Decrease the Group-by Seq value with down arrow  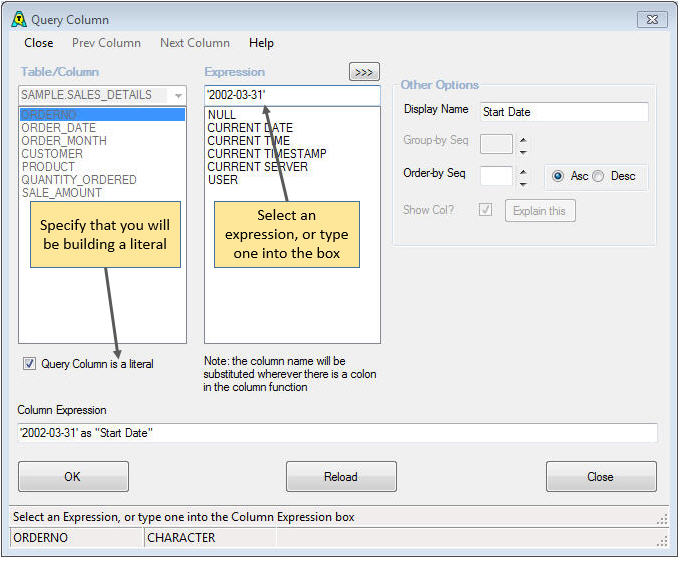[523, 152]
